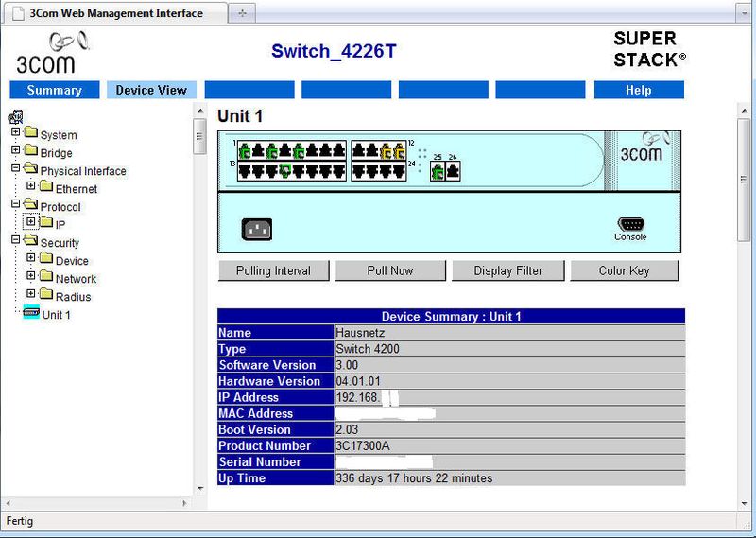The width and height of the screenshot is (756, 538).
Task: Click the main page vertical scrollbar thumb
Action: pyautogui.click(x=744, y=180)
